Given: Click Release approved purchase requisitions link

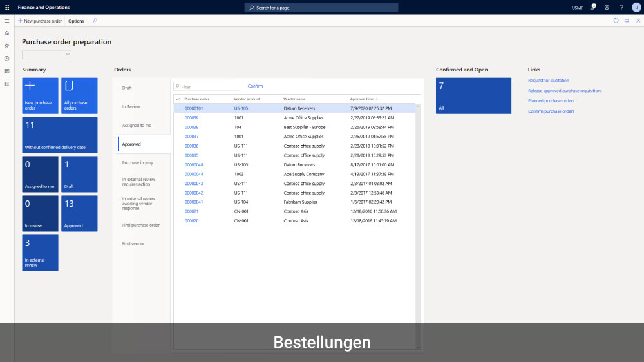Looking at the screenshot, I should click(x=565, y=91).
